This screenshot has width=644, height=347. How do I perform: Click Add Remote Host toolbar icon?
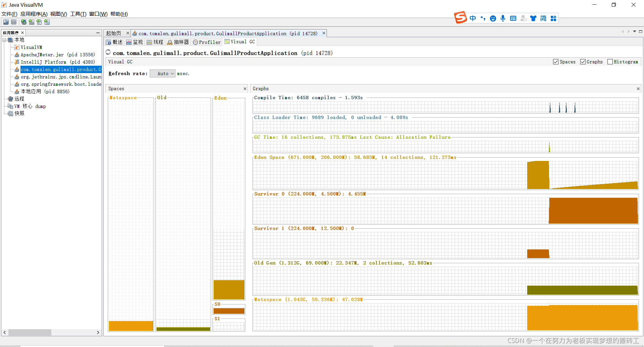coord(24,22)
